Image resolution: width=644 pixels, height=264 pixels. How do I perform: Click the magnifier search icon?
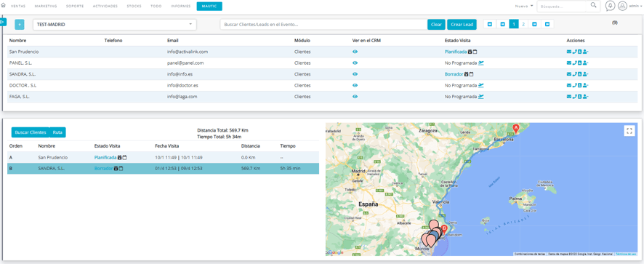pos(593,6)
